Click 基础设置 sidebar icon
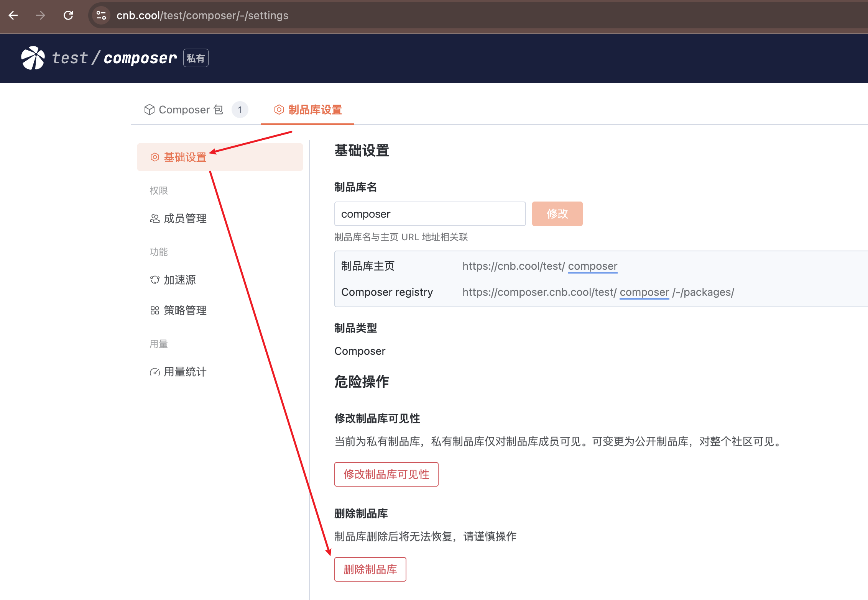Image resolution: width=868 pixels, height=600 pixels. (155, 157)
